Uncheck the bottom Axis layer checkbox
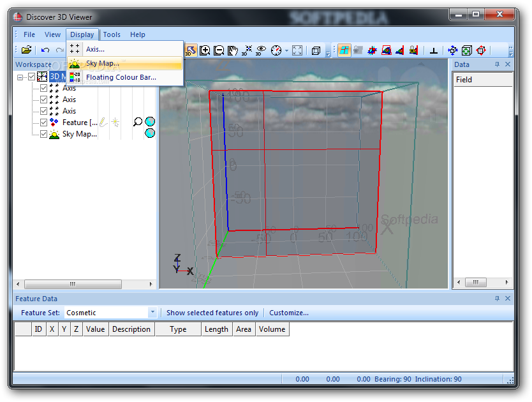The height and width of the screenshot is (402, 532). click(43, 111)
